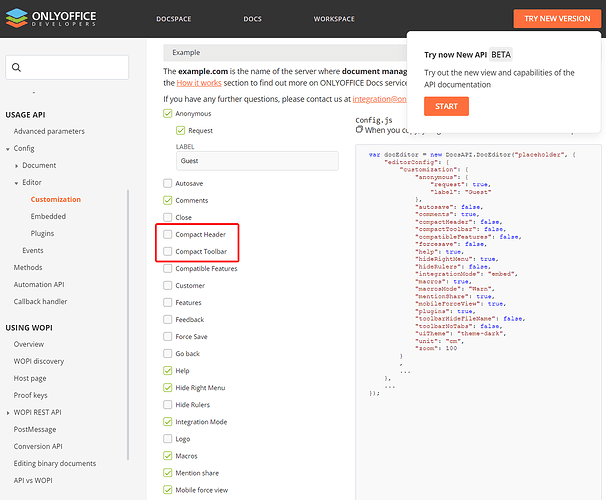The width and height of the screenshot is (606, 500).
Task: Open Advanced parameters in sidebar
Action: point(49,131)
